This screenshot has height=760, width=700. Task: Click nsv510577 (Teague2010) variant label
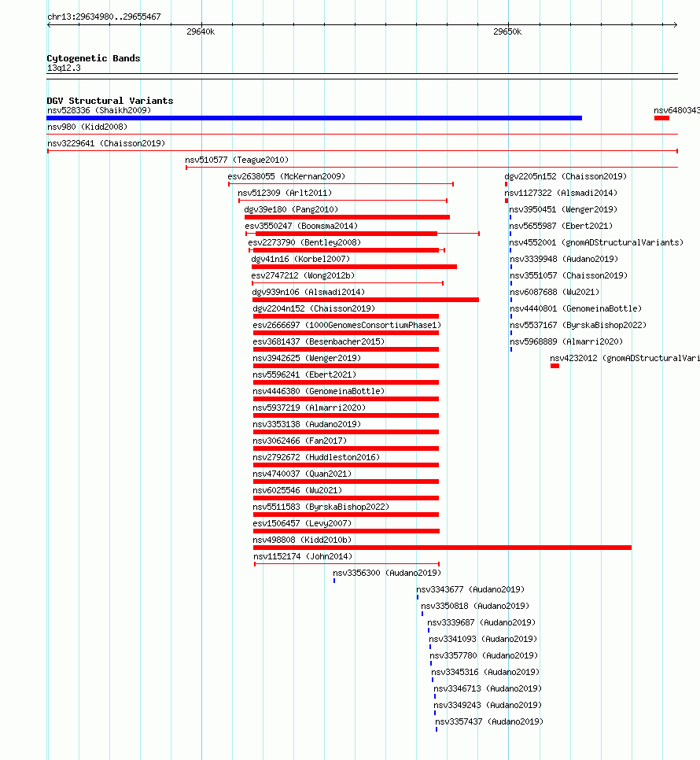[237, 160]
